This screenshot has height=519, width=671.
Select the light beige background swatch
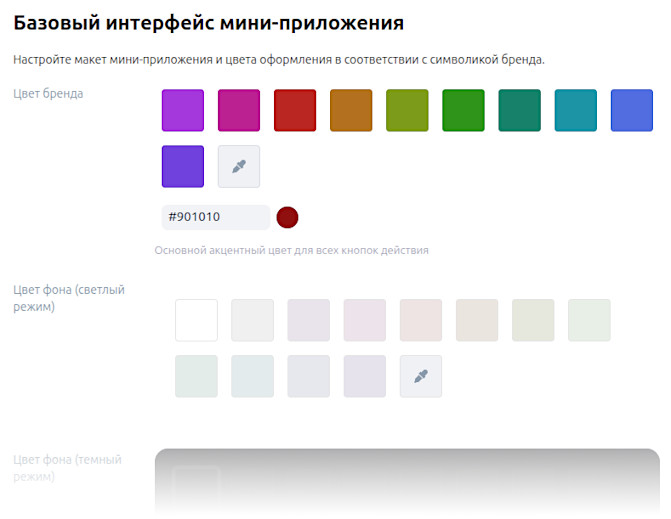[x=477, y=320]
